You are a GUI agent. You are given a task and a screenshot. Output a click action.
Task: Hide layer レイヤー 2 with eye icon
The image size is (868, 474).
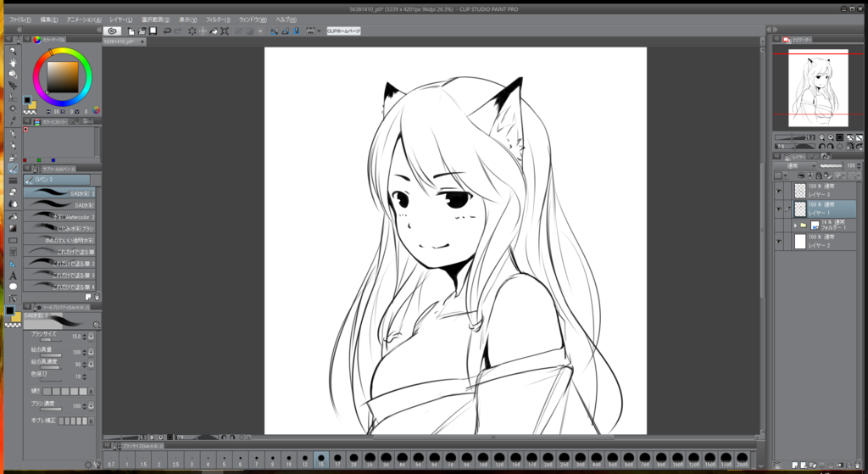tap(779, 242)
